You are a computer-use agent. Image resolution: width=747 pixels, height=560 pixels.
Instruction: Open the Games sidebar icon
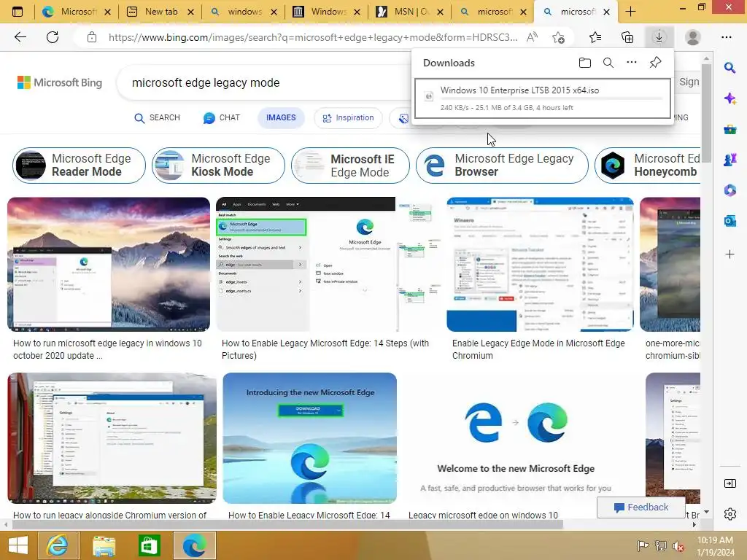pos(729,160)
